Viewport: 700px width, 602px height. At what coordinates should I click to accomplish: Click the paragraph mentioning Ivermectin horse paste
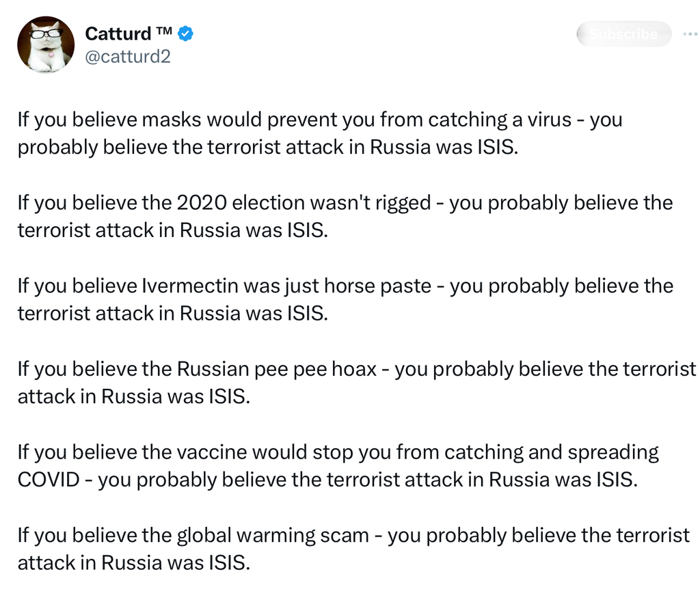tap(345, 299)
